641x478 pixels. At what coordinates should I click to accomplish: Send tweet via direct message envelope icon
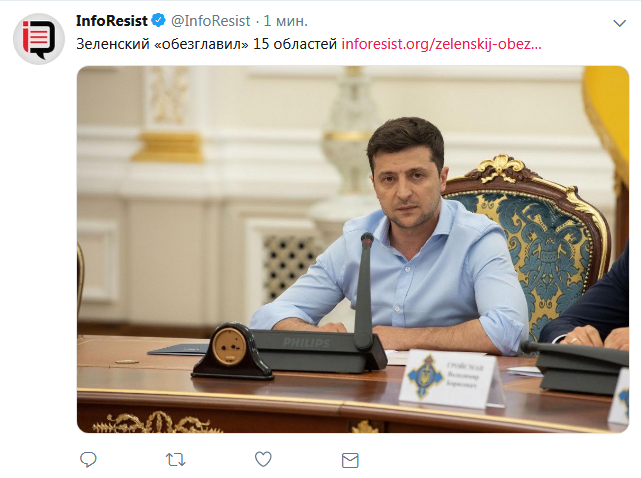click(350, 460)
